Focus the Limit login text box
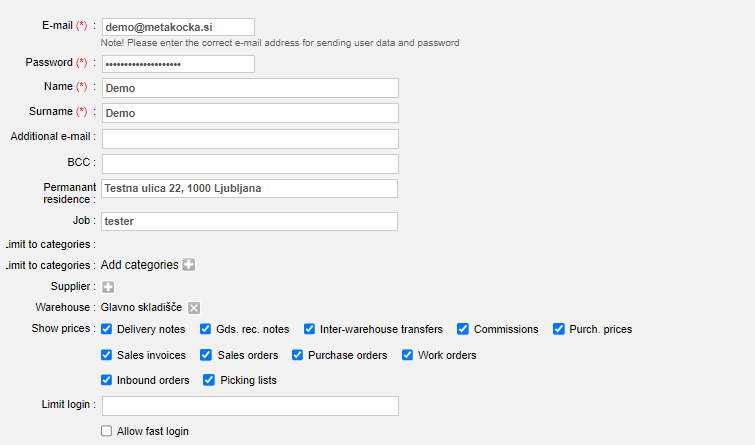755x445 pixels. pos(250,406)
